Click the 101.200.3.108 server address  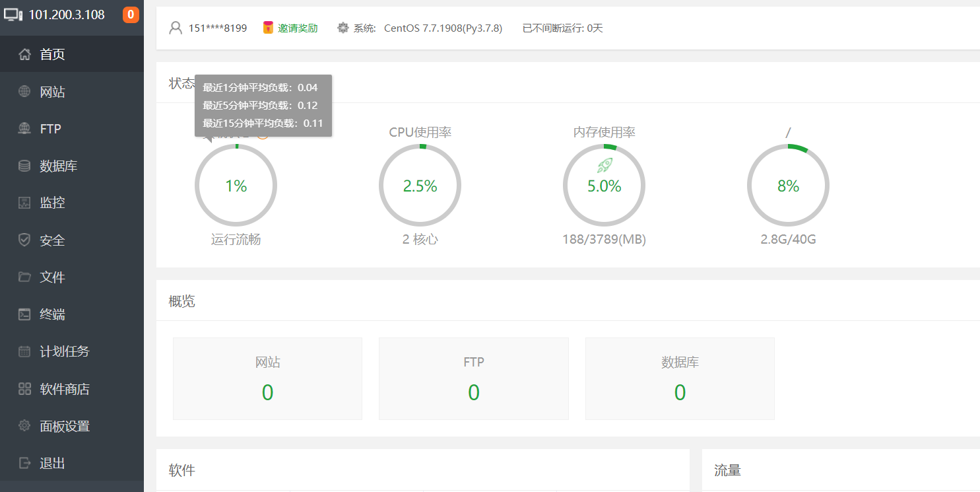point(67,15)
